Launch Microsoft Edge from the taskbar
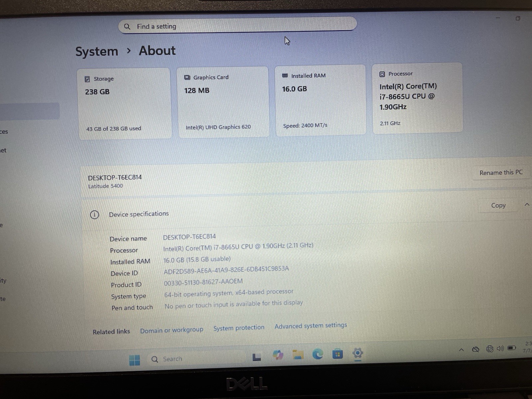Viewport: 532px width, 399px height. (318, 354)
